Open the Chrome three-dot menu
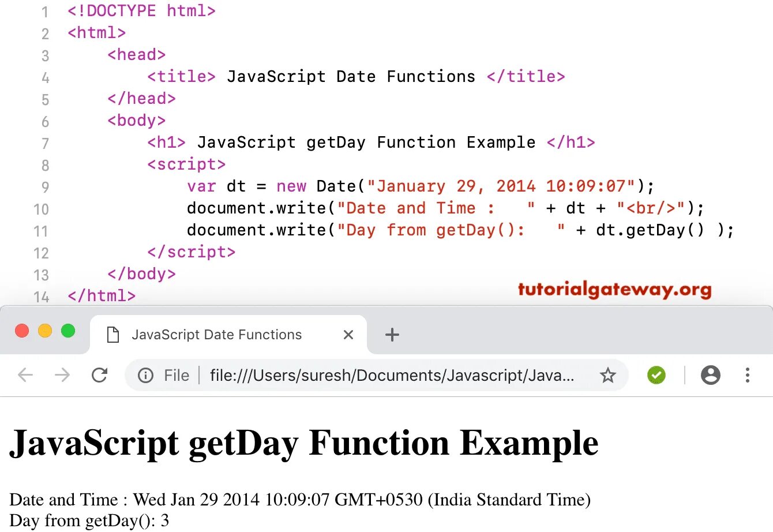The width and height of the screenshot is (773, 532). 748,375
